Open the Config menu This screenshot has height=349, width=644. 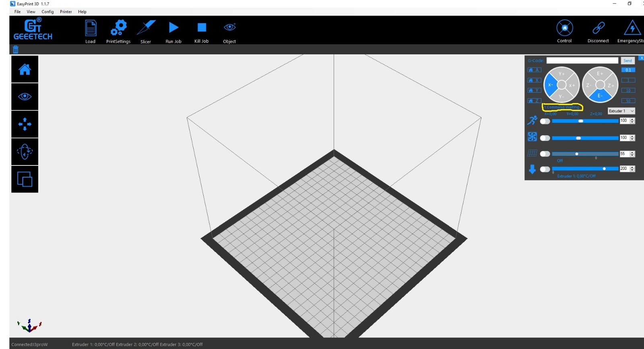click(47, 12)
